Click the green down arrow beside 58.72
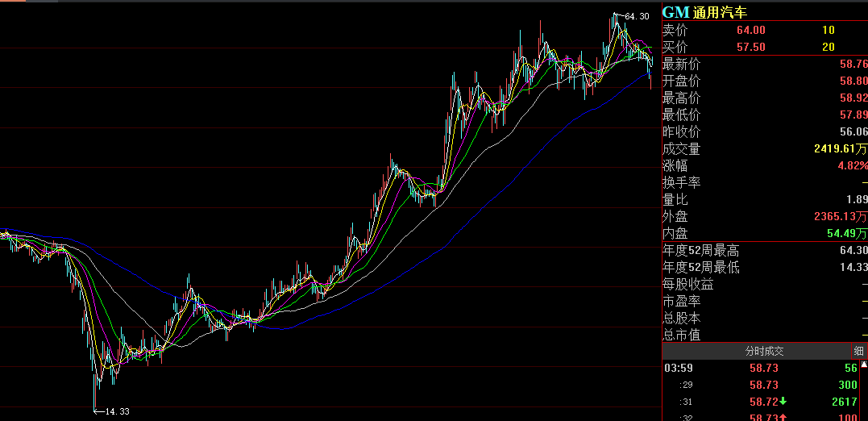This screenshot has width=868, height=421. (783, 402)
